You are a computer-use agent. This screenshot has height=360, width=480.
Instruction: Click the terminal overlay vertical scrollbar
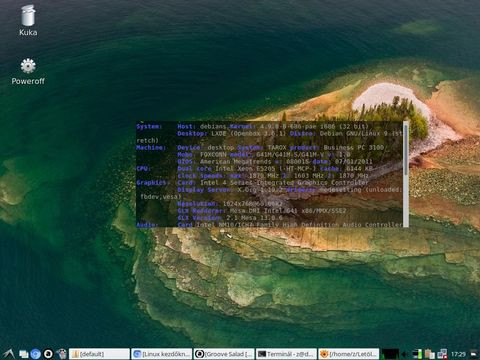click(x=406, y=174)
